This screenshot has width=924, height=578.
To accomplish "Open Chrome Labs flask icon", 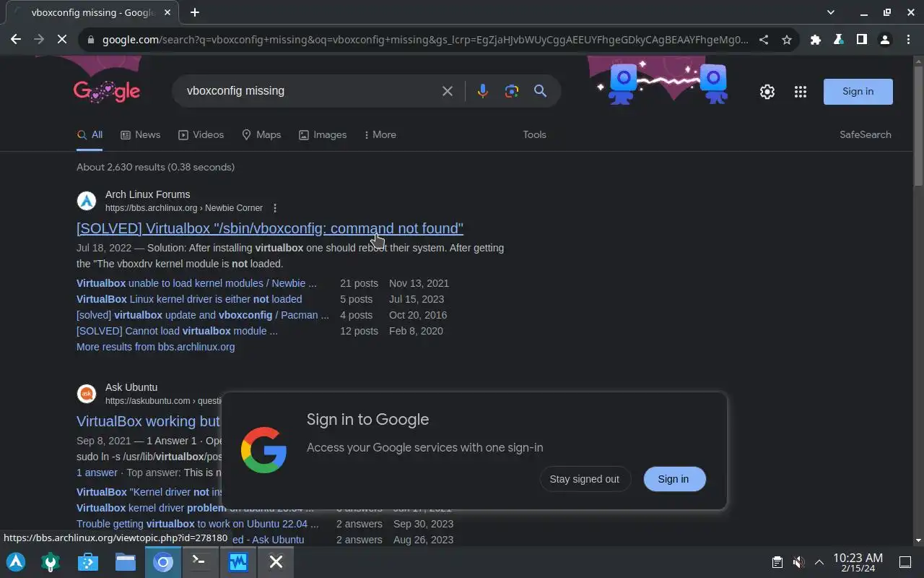I will (x=839, y=40).
